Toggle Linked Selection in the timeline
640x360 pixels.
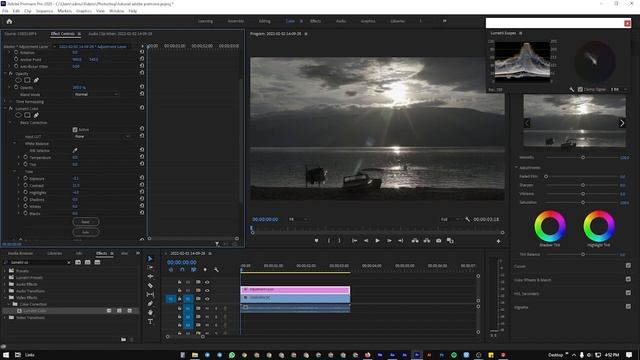(193, 270)
